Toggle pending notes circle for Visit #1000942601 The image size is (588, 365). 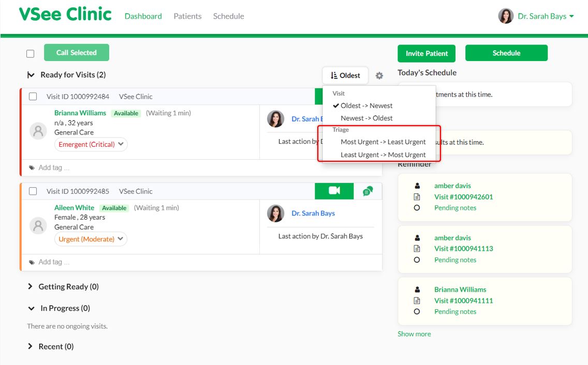(x=417, y=208)
